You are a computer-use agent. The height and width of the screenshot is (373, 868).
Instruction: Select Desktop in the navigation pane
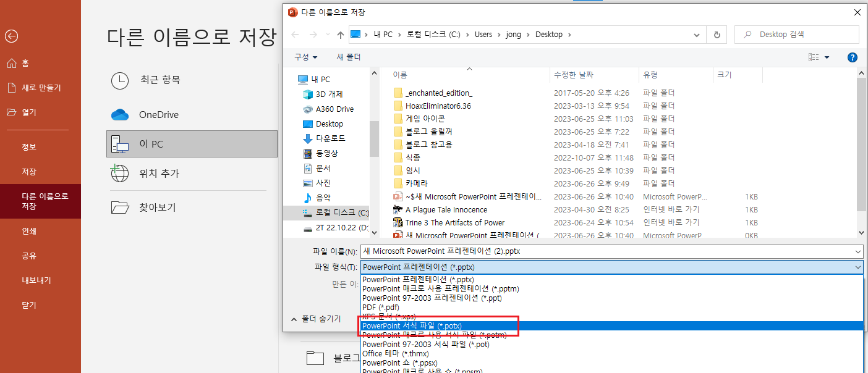tap(329, 124)
